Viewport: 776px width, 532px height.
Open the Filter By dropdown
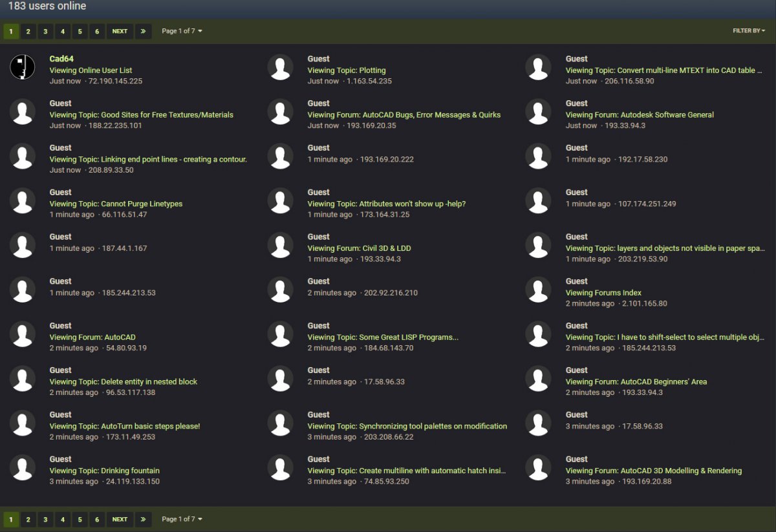749,31
